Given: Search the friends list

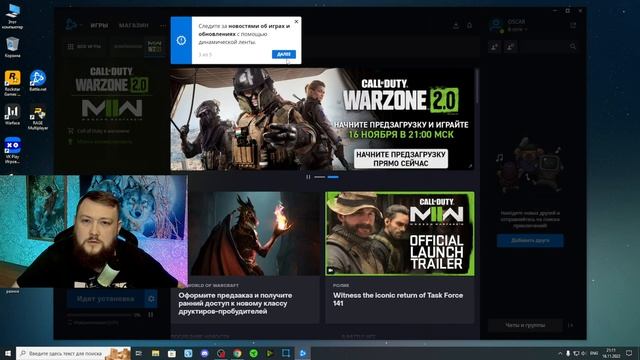Looking at the screenshot, I should (x=573, y=47).
